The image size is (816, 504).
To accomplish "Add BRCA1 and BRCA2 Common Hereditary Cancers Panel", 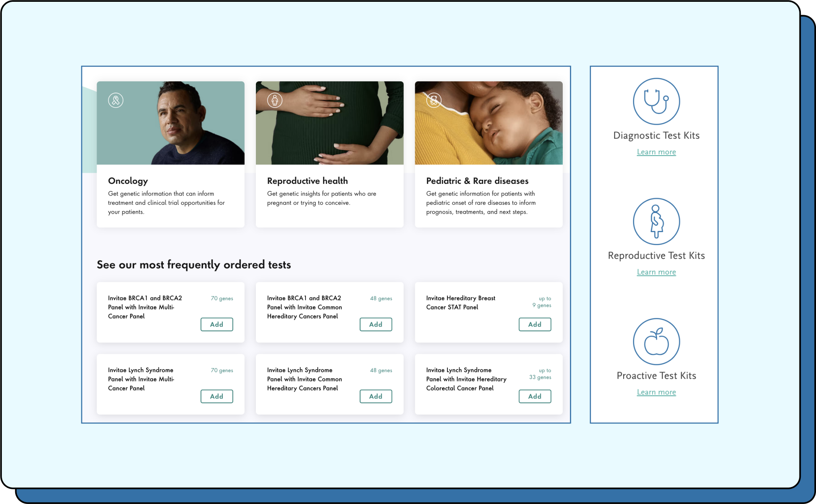I will click(376, 324).
